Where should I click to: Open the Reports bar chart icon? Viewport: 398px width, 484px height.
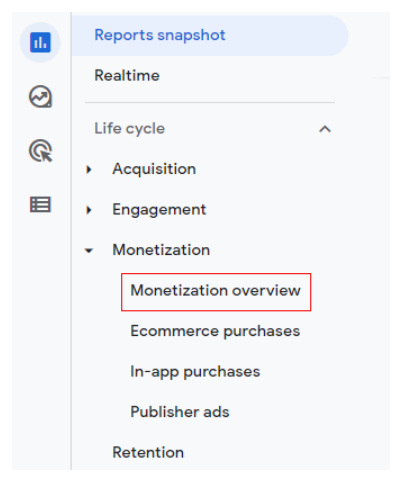click(x=40, y=42)
